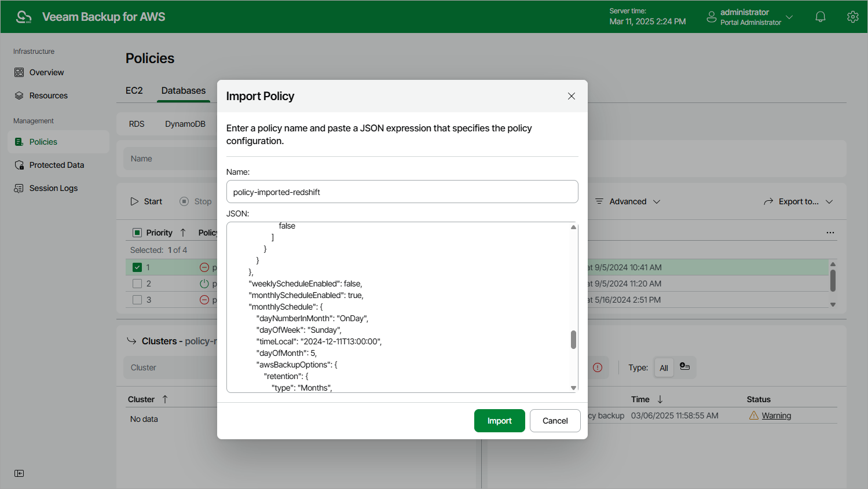Toggle the select-all policies header checkbox

[x=137, y=233]
